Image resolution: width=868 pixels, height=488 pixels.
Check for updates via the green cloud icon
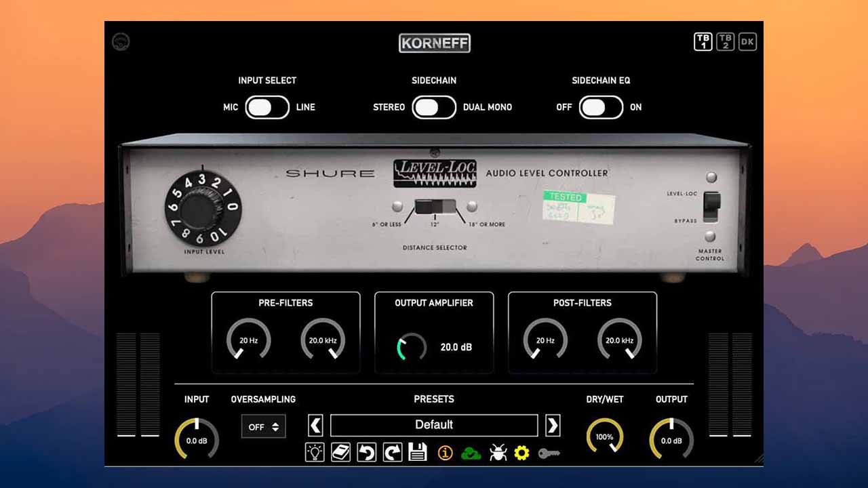(471, 452)
